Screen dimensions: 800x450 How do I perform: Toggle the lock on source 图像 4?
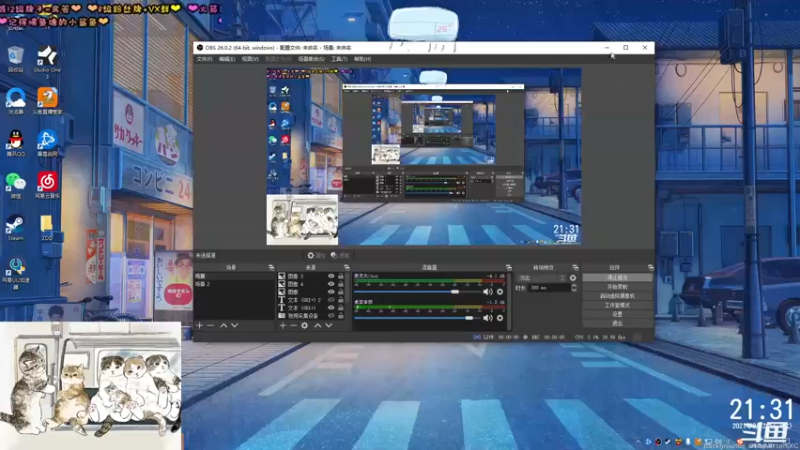(x=341, y=284)
